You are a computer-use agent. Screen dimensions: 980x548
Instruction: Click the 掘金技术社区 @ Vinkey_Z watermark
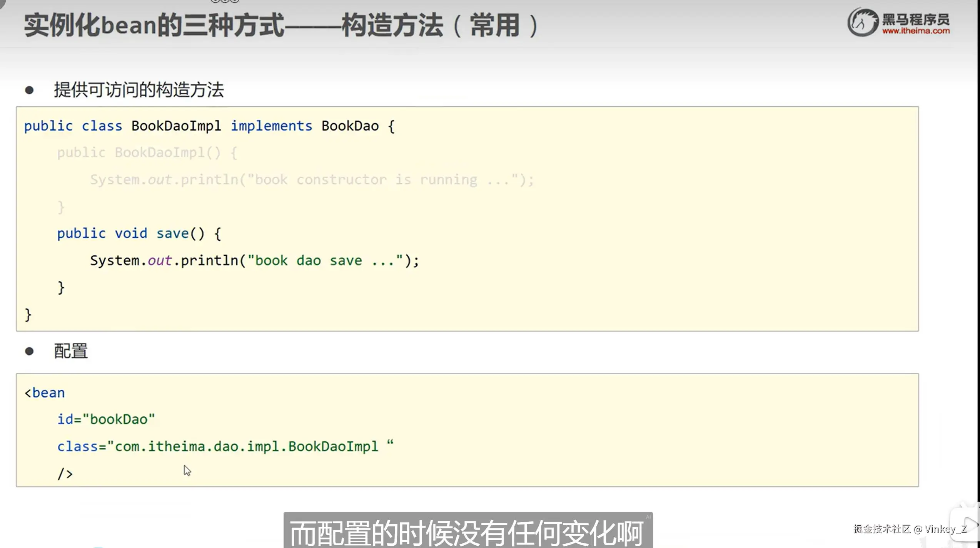coord(910,529)
